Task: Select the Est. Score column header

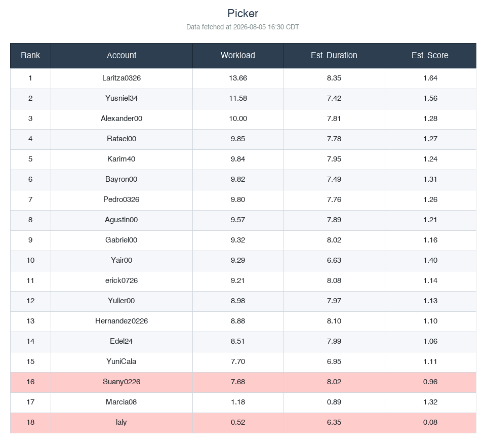Action: click(430, 56)
